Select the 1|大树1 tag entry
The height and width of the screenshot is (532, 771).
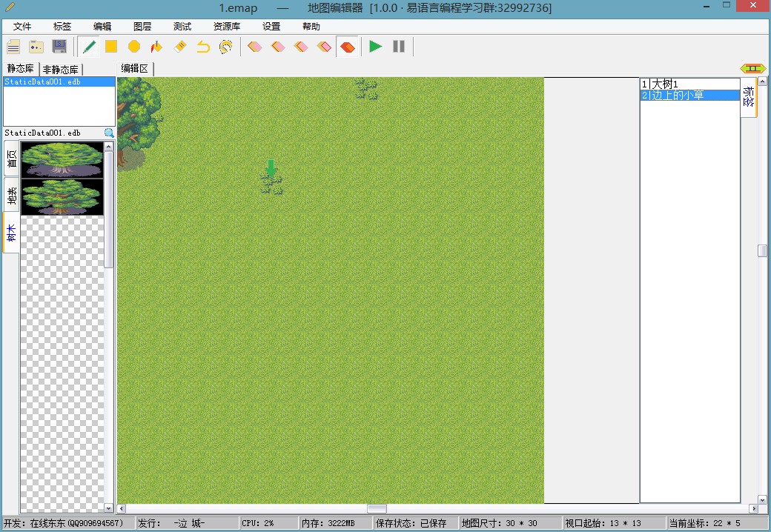pos(690,84)
